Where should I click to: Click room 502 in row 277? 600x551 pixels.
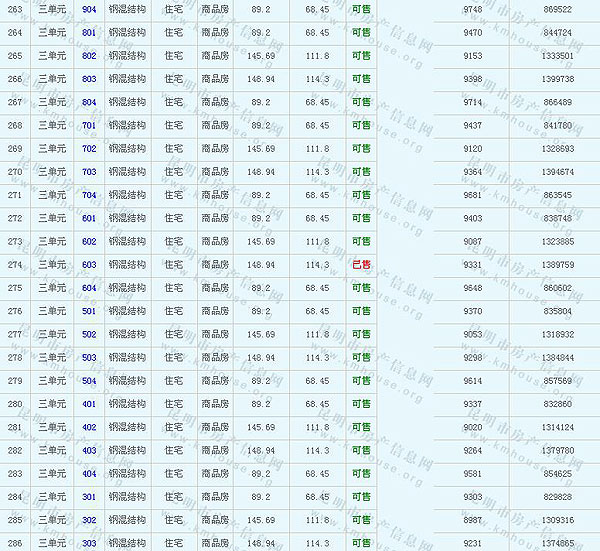click(89, 334)
